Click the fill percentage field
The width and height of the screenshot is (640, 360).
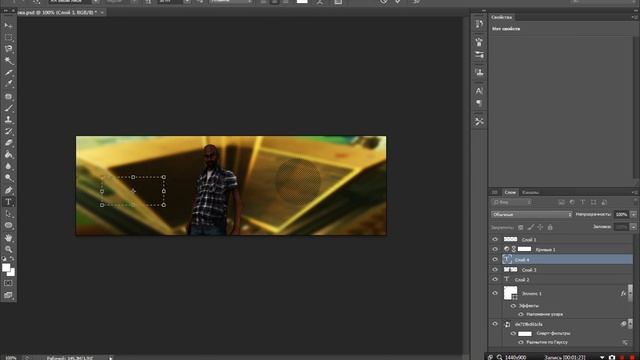(x=621, y=227)
